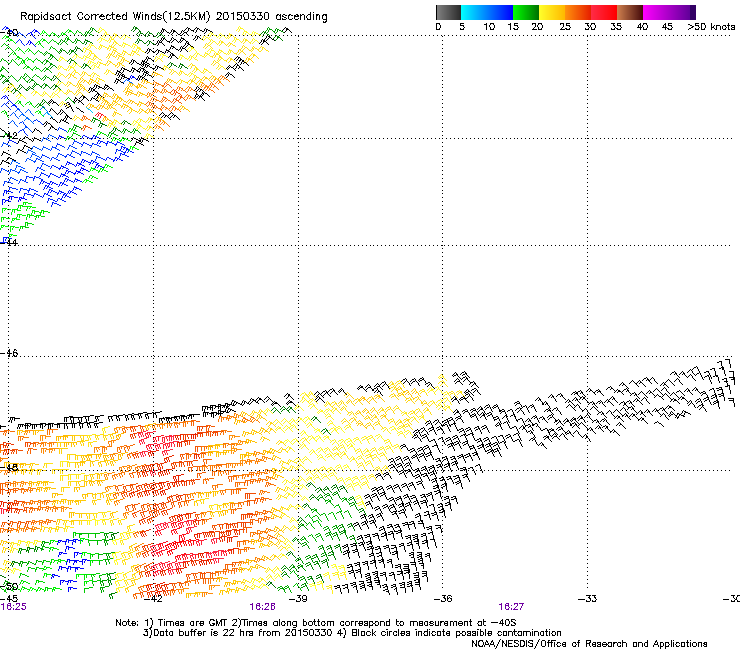Click the '-36' longitude label at bottom
This screenshot has width=740, height=650.
[x=443, y=599]
